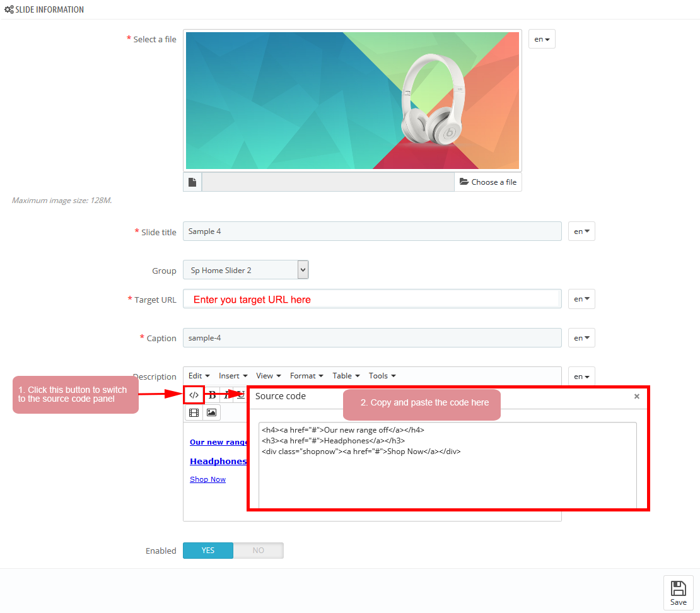This screenshot has width=700, height=613.
Task: Toggle underline formatting in description editor
Action: click(241, 395)
